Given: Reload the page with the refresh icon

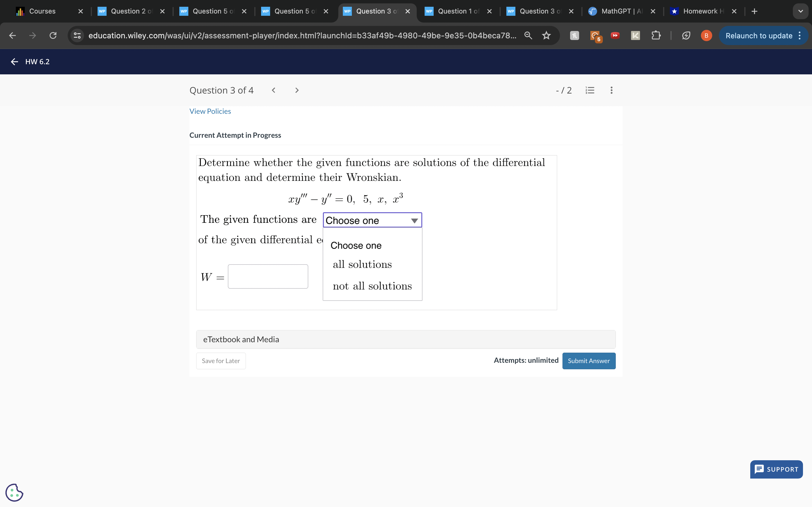Looking at the screenshot, I should coord(53,35).
